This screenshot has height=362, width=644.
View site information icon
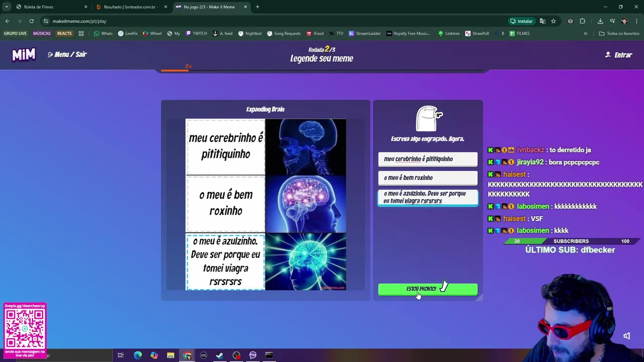pos(46,21)
